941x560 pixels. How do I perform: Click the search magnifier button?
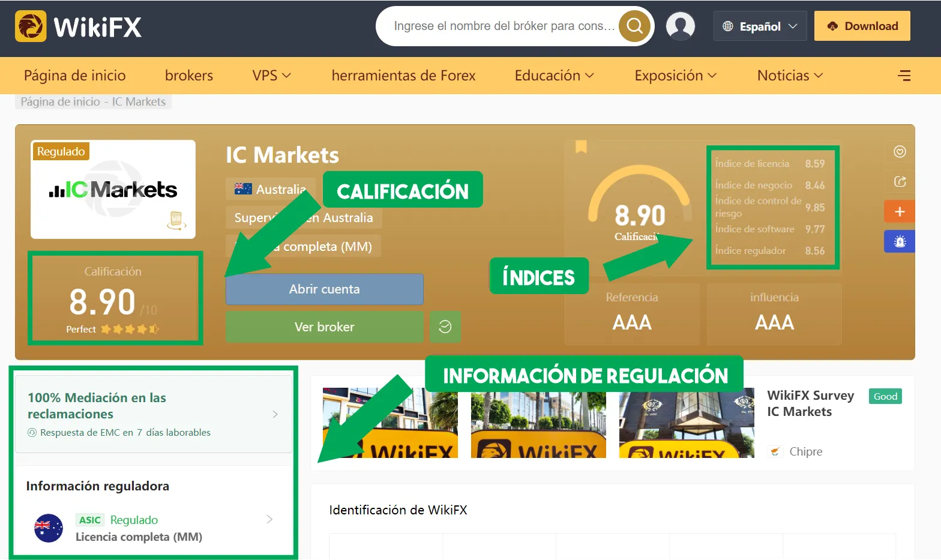635,26
